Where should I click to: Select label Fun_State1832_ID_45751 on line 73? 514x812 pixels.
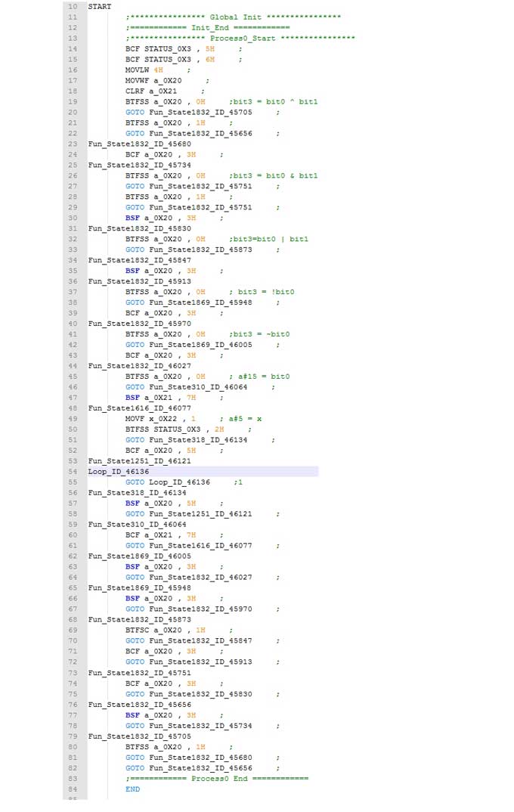point(139,673)
